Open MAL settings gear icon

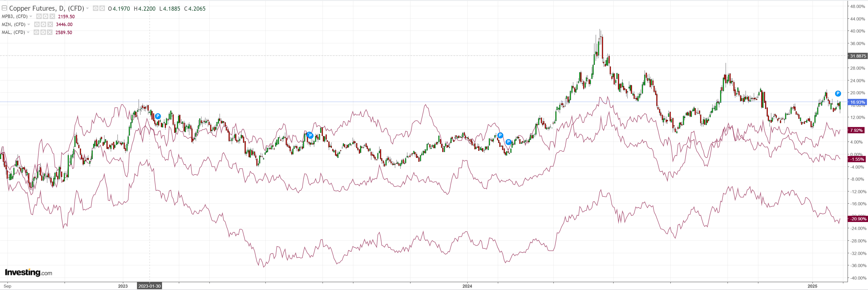click(43, 32)
